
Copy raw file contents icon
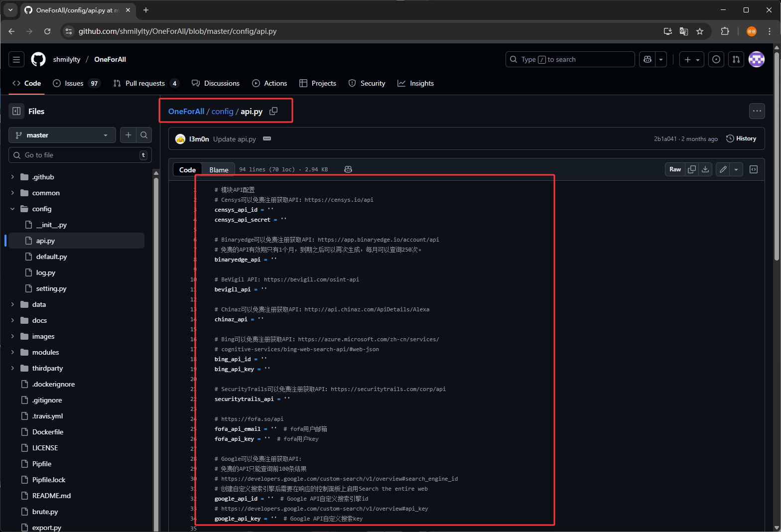pos(692,169)
